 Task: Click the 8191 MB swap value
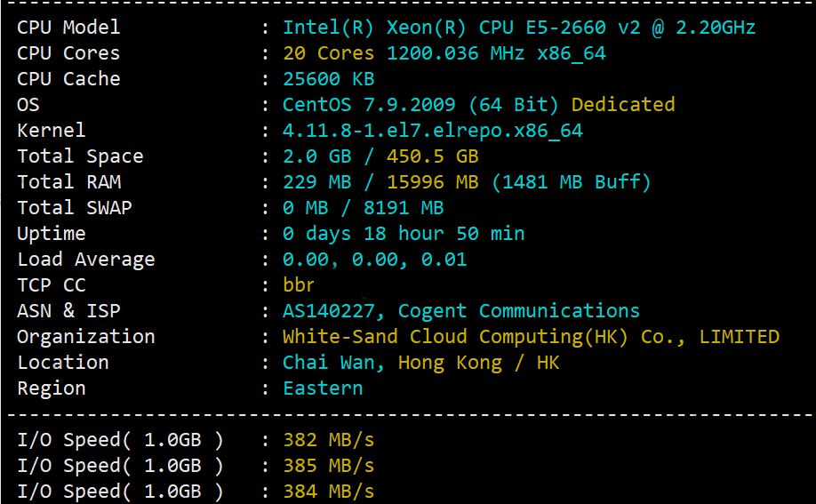pos(404,208)
